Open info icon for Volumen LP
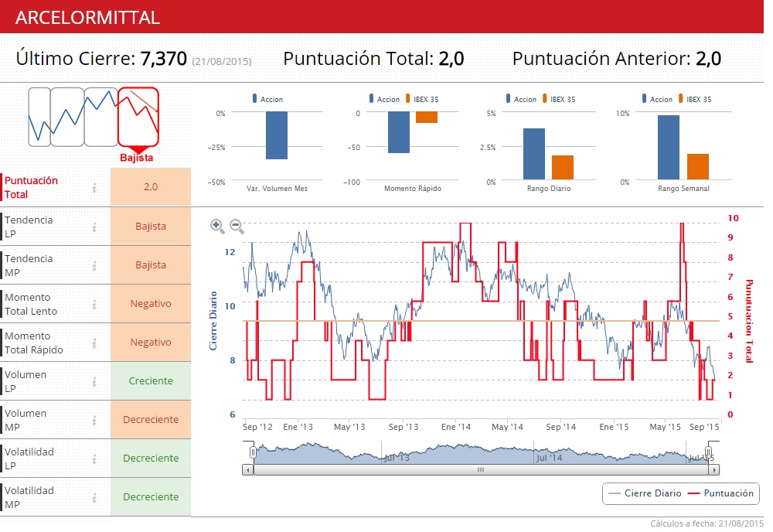The height and width of the screenshot is (532, 773). (94, 382)
